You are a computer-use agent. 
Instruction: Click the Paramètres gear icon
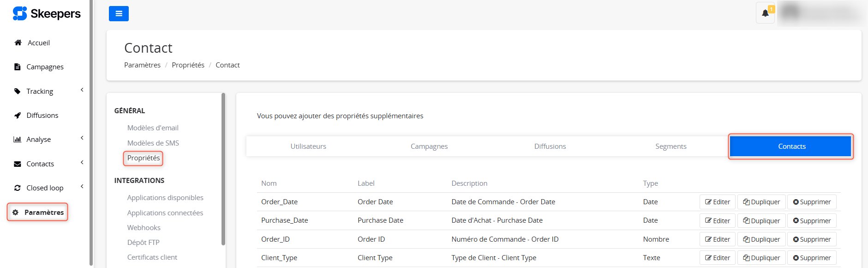(15, 213)
